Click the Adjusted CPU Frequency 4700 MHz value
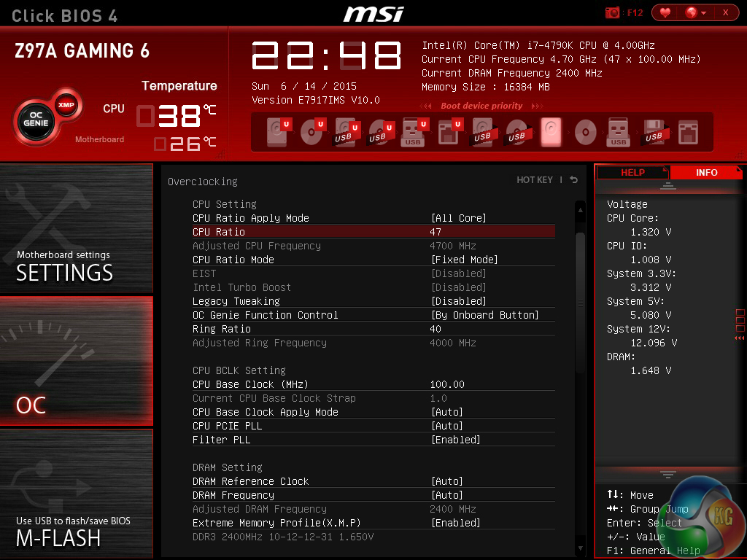The width and height of the screenshot is (747, 560). (x=452, y=246)
